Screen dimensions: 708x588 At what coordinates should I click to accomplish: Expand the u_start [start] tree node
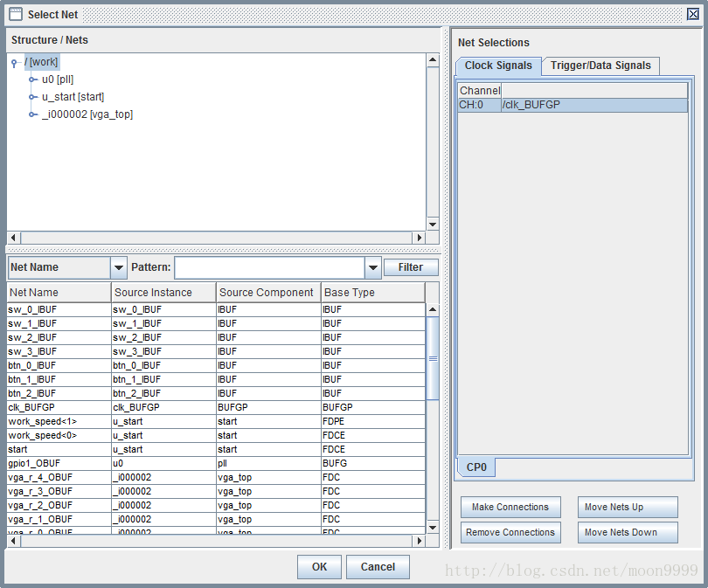point(33,97)
